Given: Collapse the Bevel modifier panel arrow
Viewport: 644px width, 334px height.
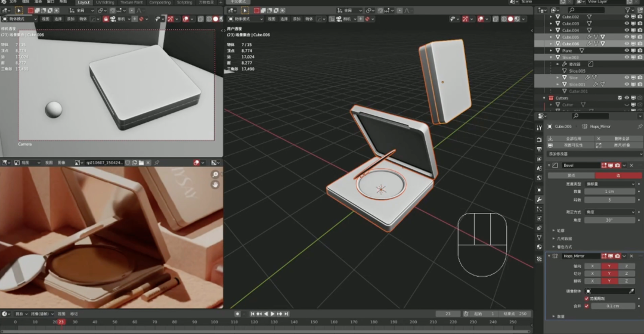Looking at the screenshot, I should 549,165.
